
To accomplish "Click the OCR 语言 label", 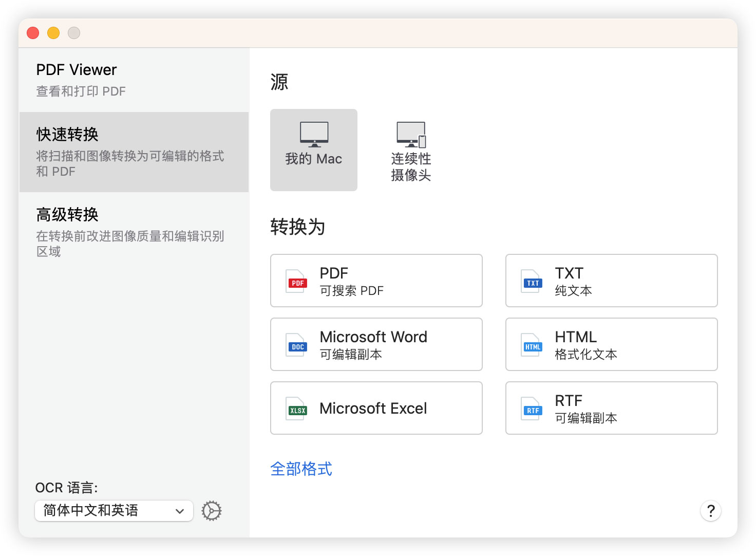I will click(66, 488).
